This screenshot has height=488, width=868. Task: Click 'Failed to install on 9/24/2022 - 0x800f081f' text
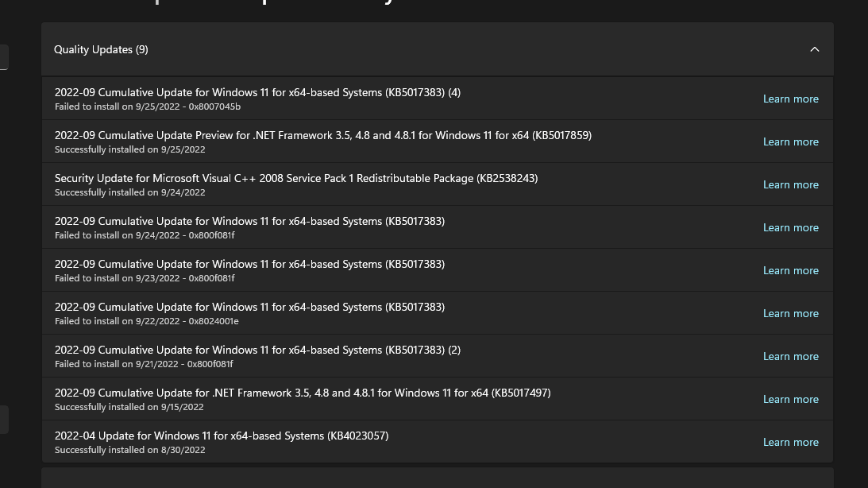coord(145,235)
